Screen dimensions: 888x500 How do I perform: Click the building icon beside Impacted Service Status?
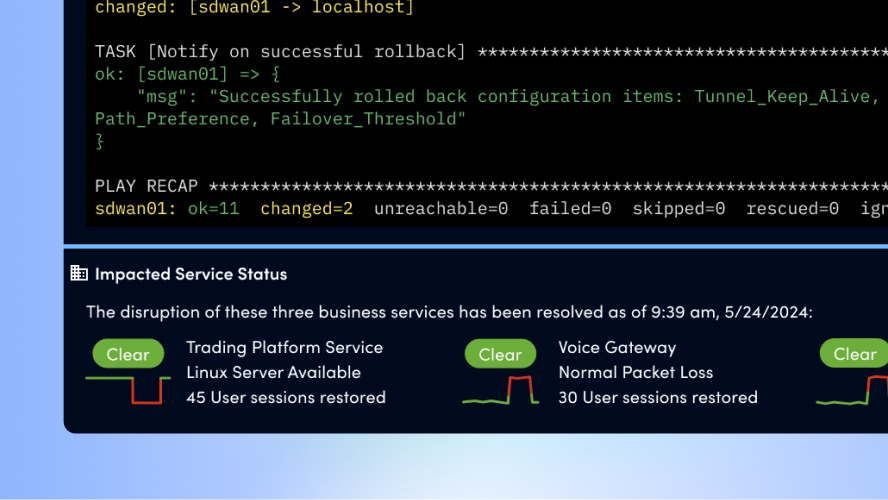(79, 273)
